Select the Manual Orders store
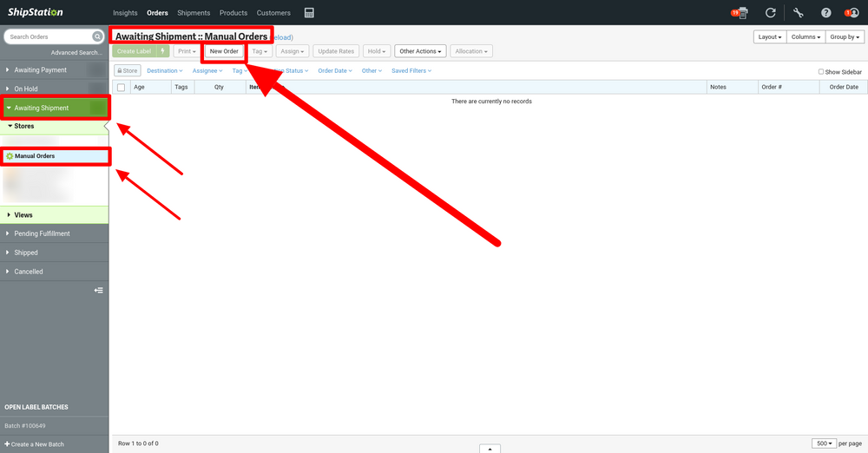 pos(56,156)
